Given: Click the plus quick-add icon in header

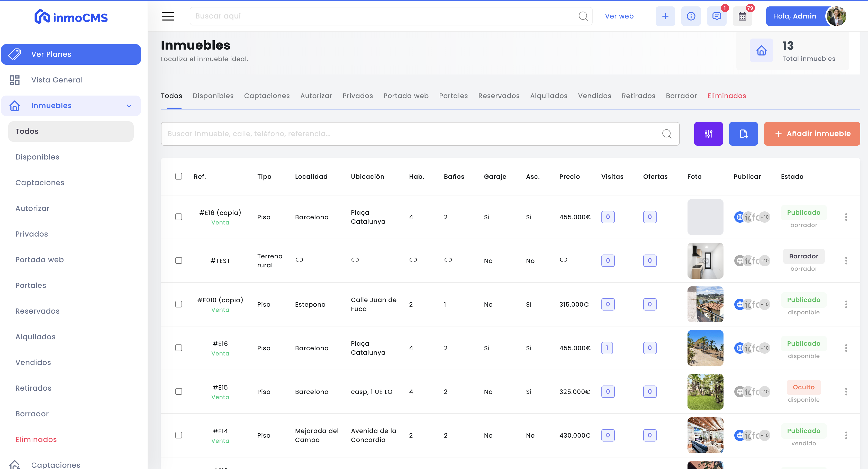Looking at the screenshot, I should [665, 16].
